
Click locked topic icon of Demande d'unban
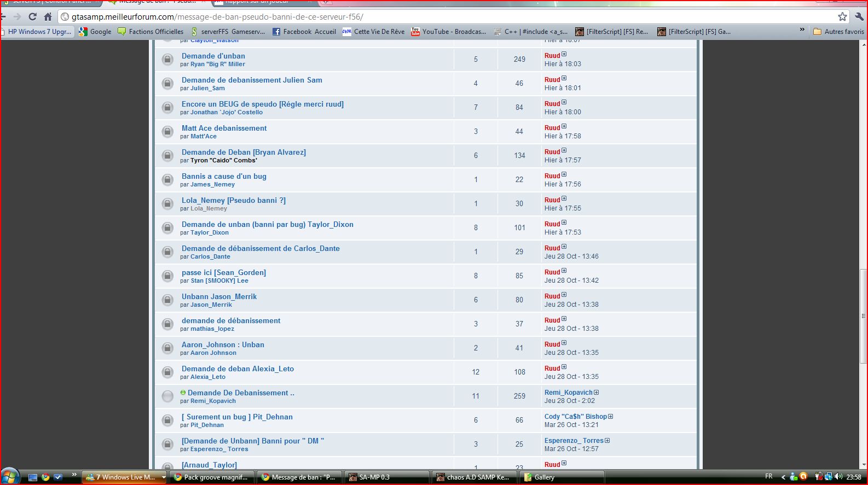point(167,59)
